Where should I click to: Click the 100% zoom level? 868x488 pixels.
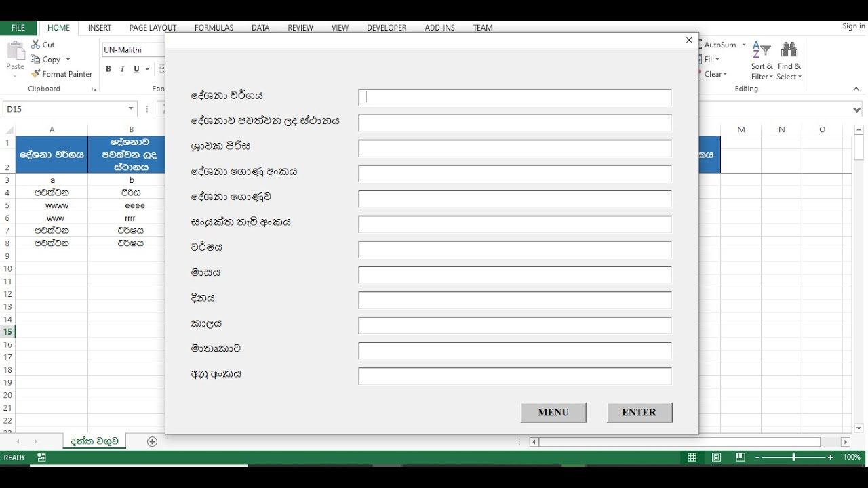coord(852,457)
